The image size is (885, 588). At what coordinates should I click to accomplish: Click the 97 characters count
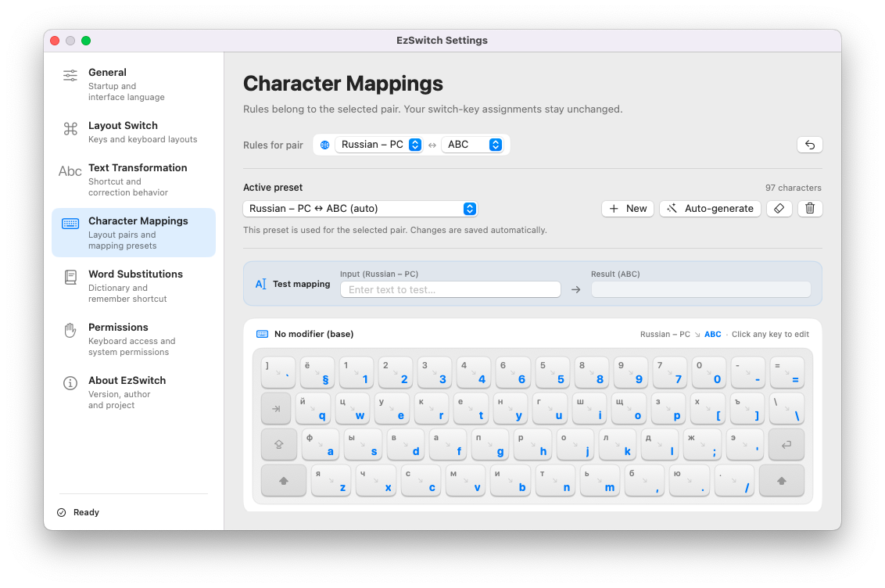pyautogui.click(x=793, y=188)
